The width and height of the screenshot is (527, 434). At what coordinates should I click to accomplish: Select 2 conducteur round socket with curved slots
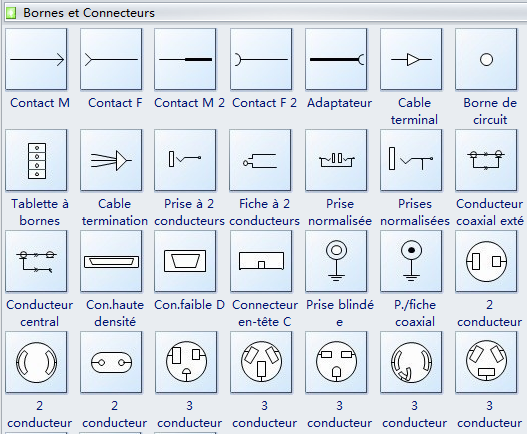point(36,362)
